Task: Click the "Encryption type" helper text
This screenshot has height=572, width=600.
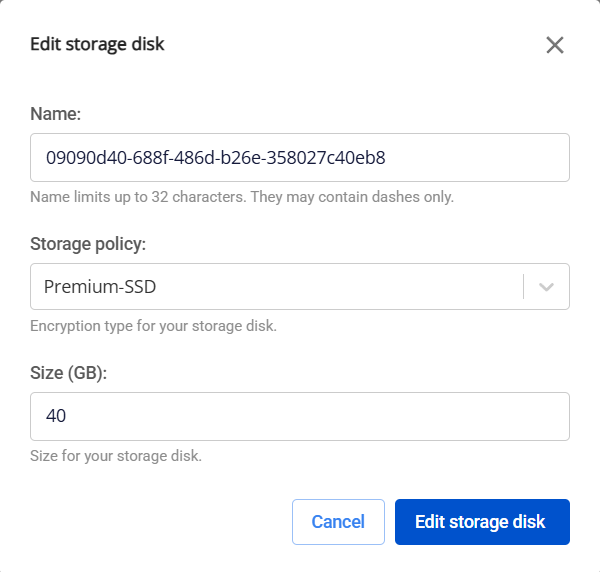Action: (x=153, y=326)
